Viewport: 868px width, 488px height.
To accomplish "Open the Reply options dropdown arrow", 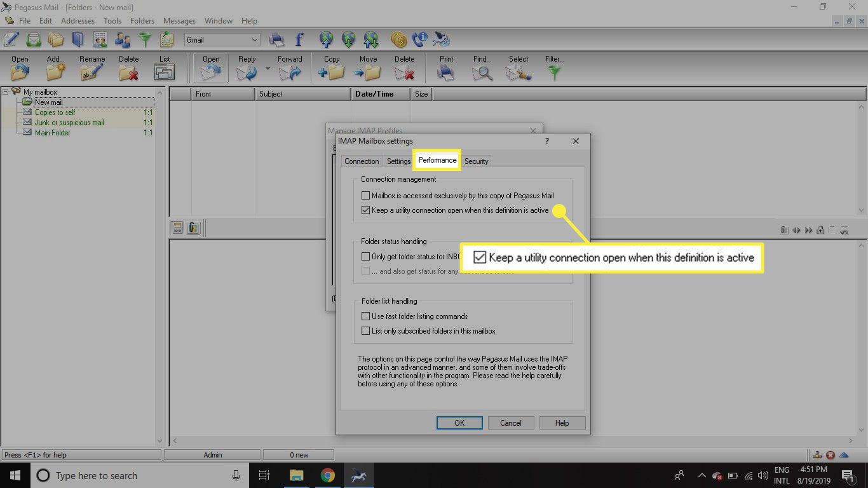I will (x=268, y=69).
